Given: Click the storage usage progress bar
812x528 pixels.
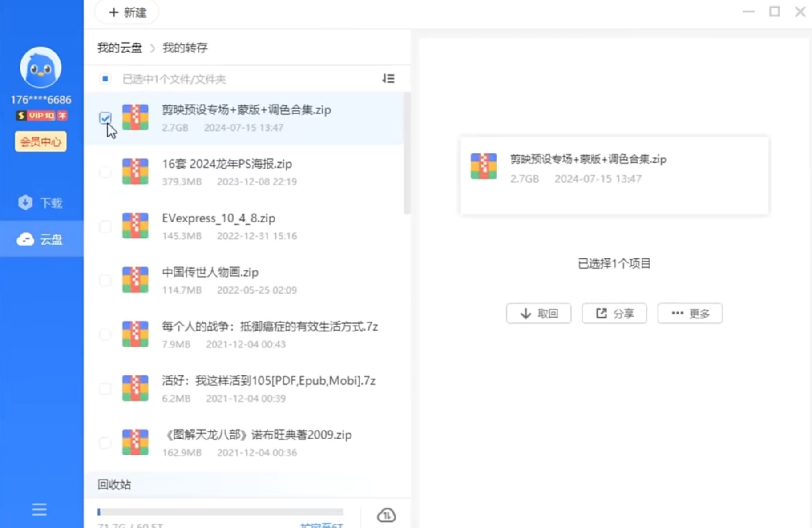Looking at the screenshot, I should 220,512.
